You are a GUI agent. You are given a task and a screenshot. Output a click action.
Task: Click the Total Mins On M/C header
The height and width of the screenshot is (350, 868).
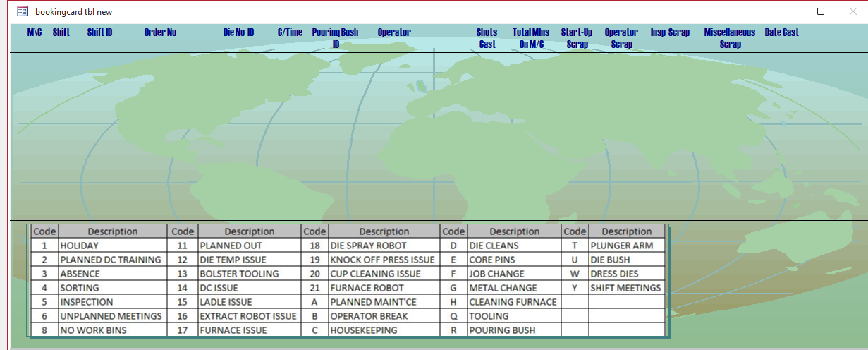(x=531, y=38)
